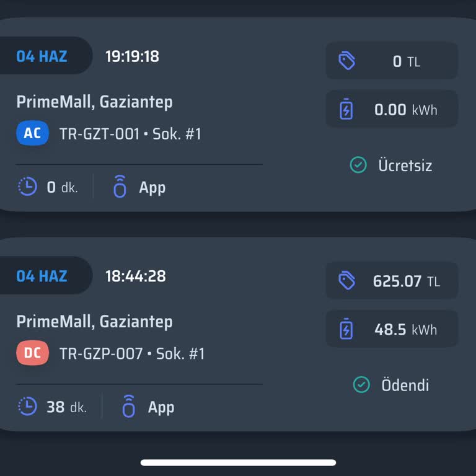
Task: Tap the home indicator bar at bottom
Action: tap(238, 462)
